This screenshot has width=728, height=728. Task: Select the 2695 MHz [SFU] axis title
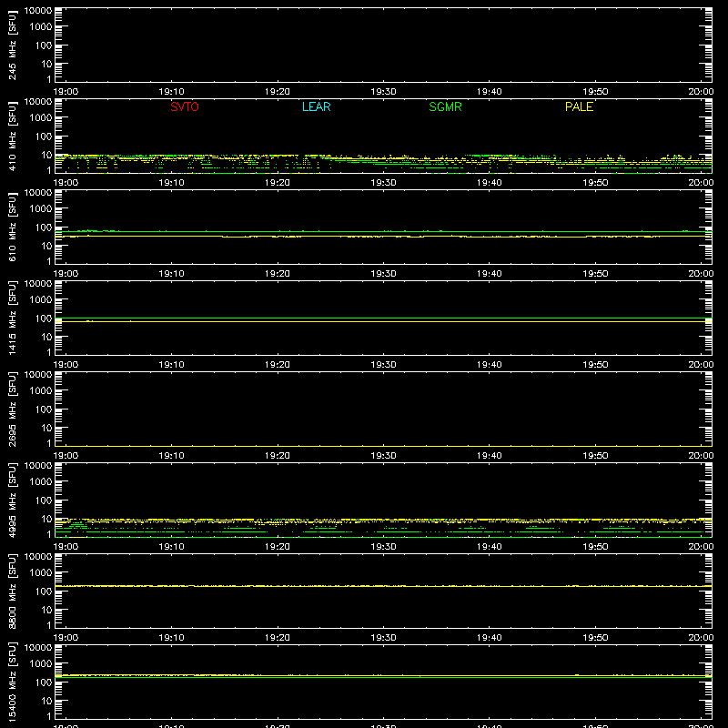pos(12,409)
